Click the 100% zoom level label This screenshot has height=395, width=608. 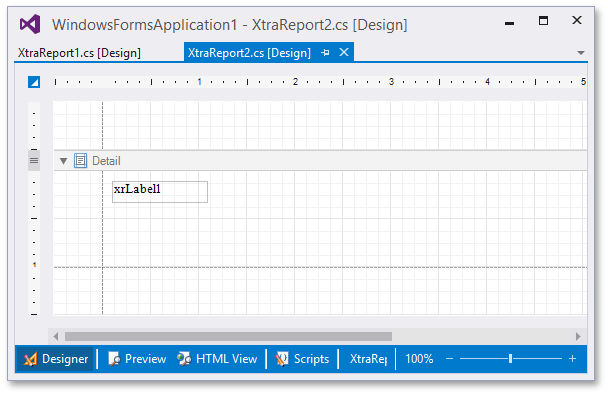pyautogui.click(x=419, y=359)
